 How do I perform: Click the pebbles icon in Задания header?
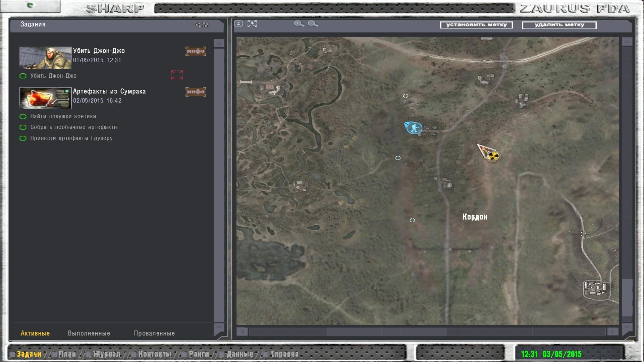(202, 25)
